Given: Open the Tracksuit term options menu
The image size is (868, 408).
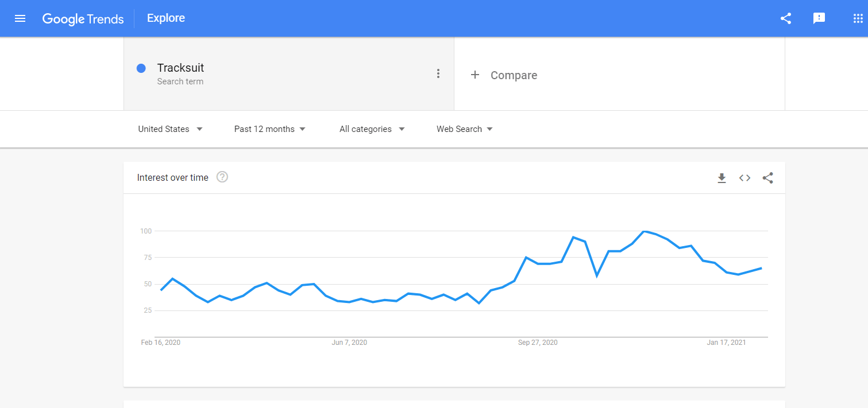Looking at the screenshot, I should tap(438, 73).
